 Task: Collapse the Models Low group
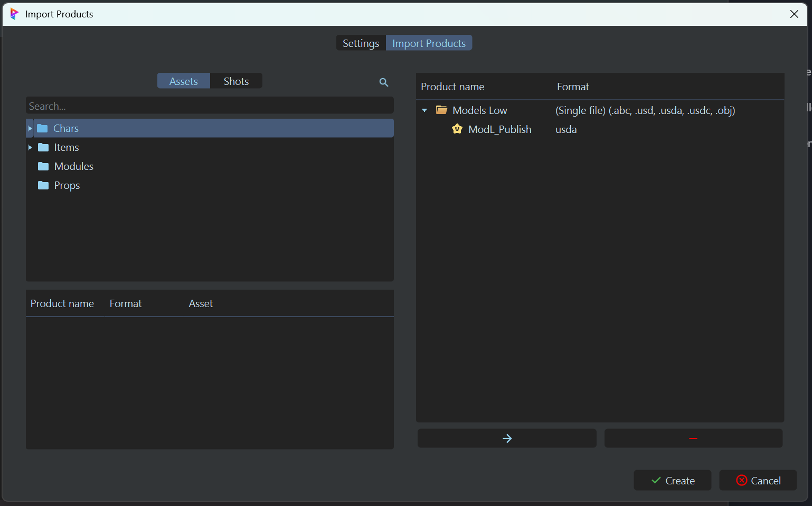tap(424, 110)
